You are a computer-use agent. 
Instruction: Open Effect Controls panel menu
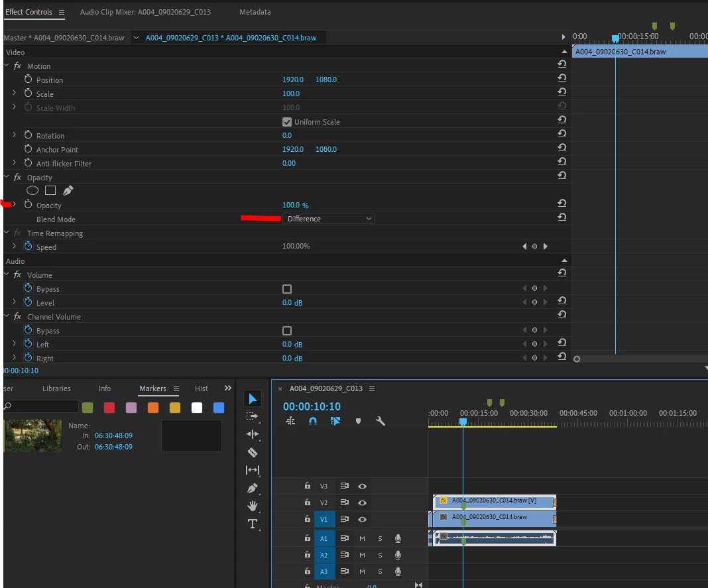coord(62,12)
